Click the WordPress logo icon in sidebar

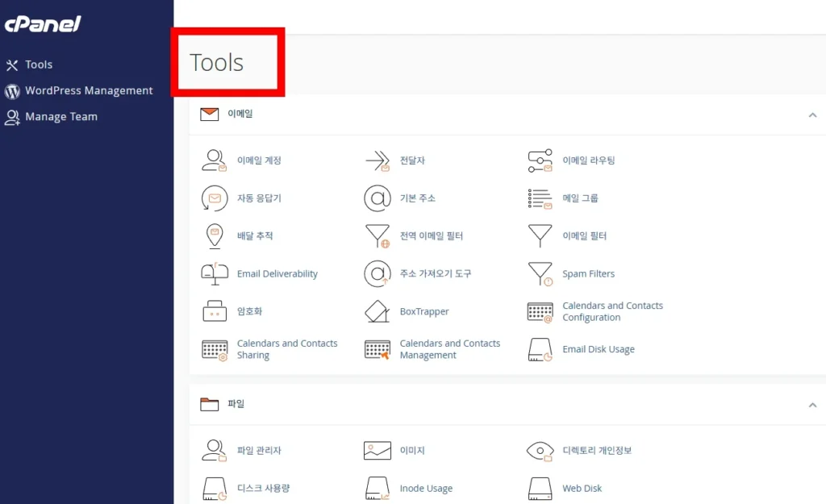(x=12, y=91)
